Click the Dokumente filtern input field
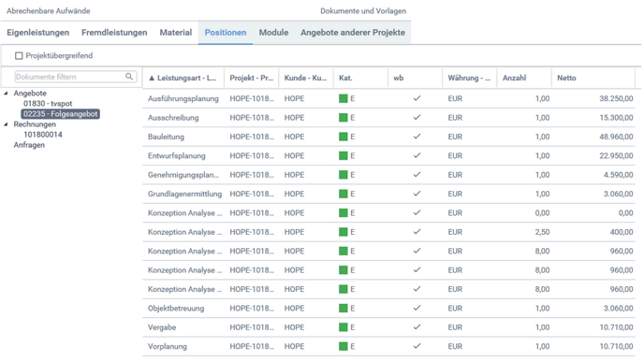644x362 pixels. pyautogui.click(x=70, y=77)
